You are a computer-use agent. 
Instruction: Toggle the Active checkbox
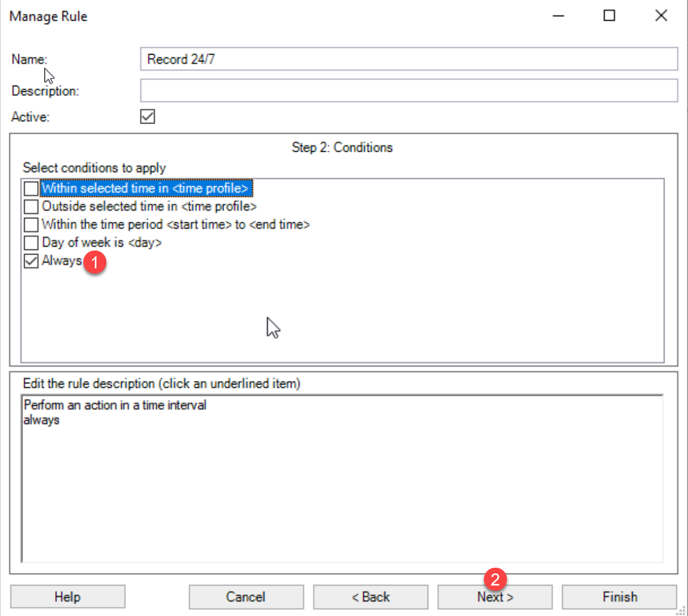pos(148,117)
